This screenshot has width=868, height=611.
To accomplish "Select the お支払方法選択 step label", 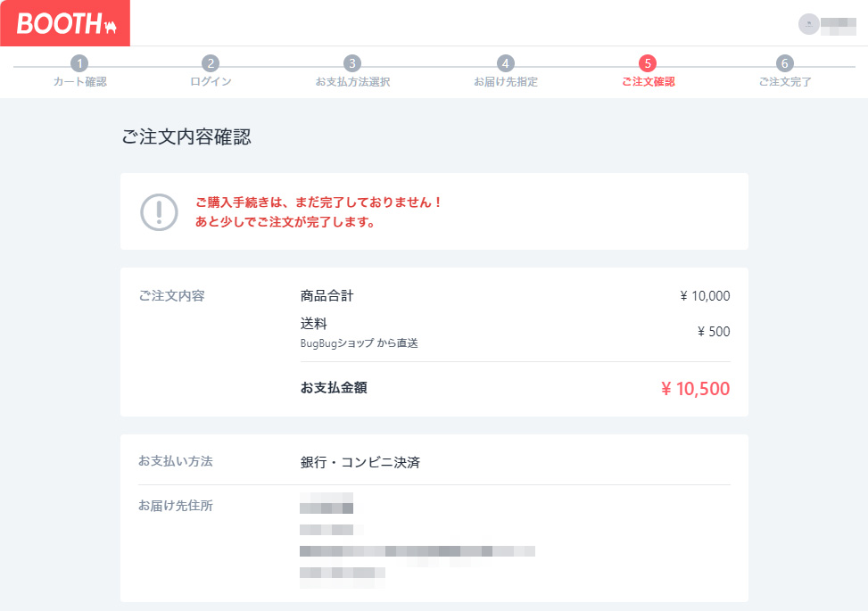I will click(x=352, y=82).
